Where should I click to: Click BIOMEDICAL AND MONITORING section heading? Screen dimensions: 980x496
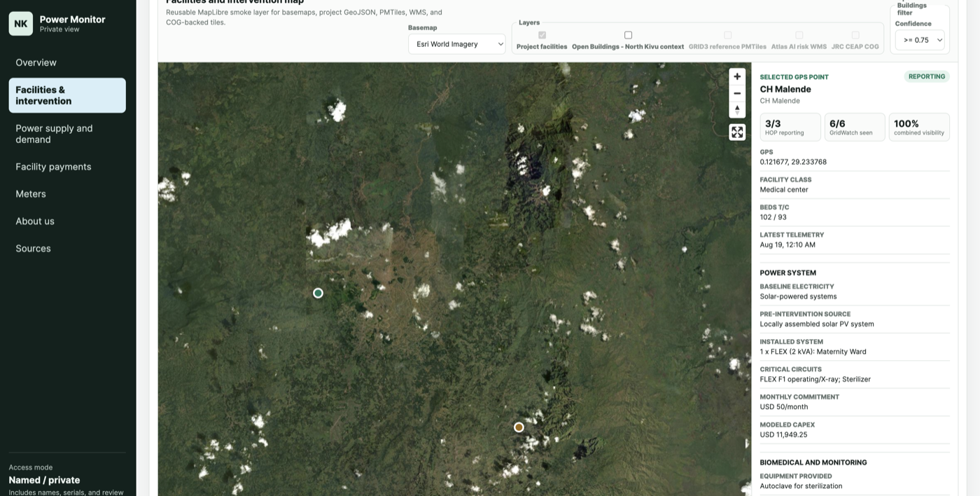point(813,462)
